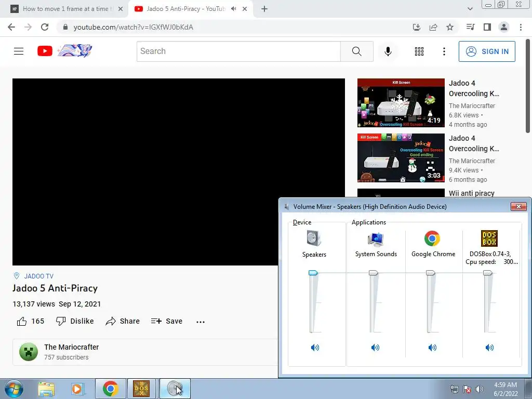
Task: Mute DOSBox in Volume Mixer
Action: (x=489, y=348)
